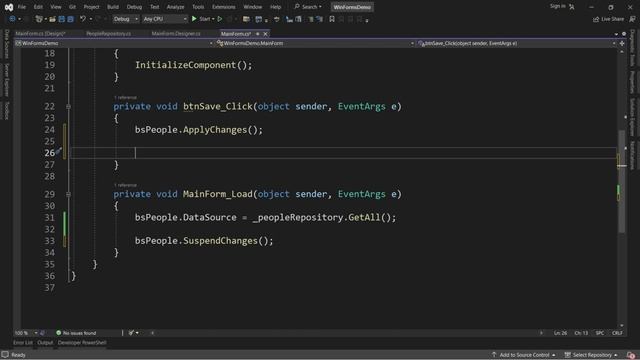Open the WinFormsDemo.MainForm type dropdown
Screen dimensions: 640x360
[x=315, y=43]
